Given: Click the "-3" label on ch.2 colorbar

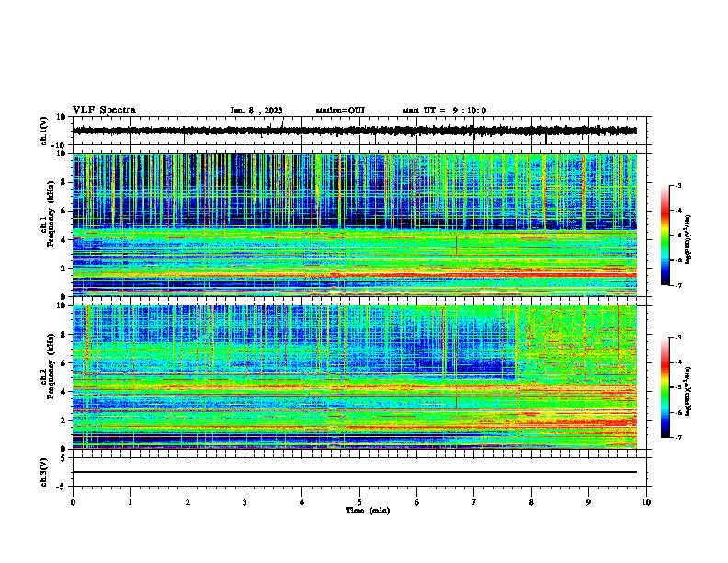Looking at the screenshot, I should (678, 338).
